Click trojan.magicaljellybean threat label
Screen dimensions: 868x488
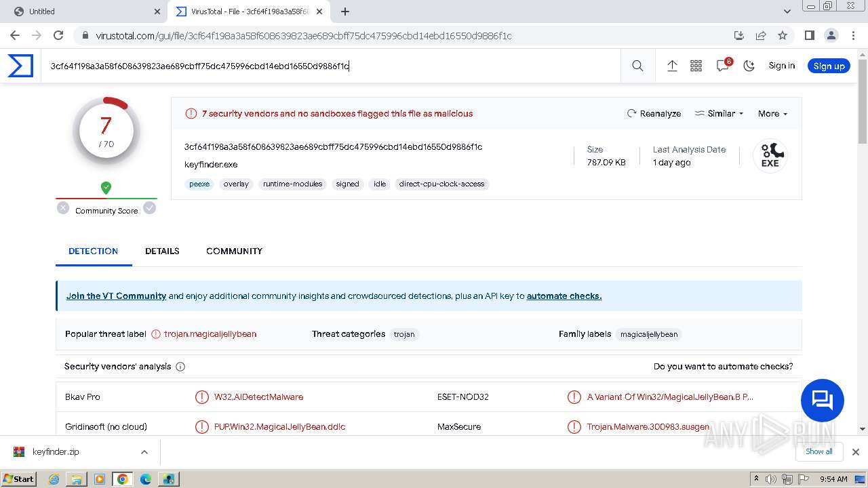tap(210, 334)
